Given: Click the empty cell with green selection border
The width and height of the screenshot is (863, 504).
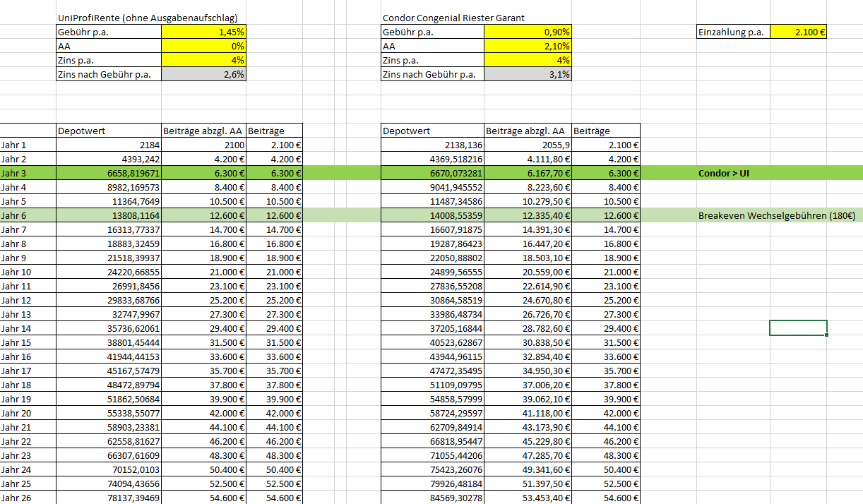Looking at the screenshot, I should coord(798,328).
